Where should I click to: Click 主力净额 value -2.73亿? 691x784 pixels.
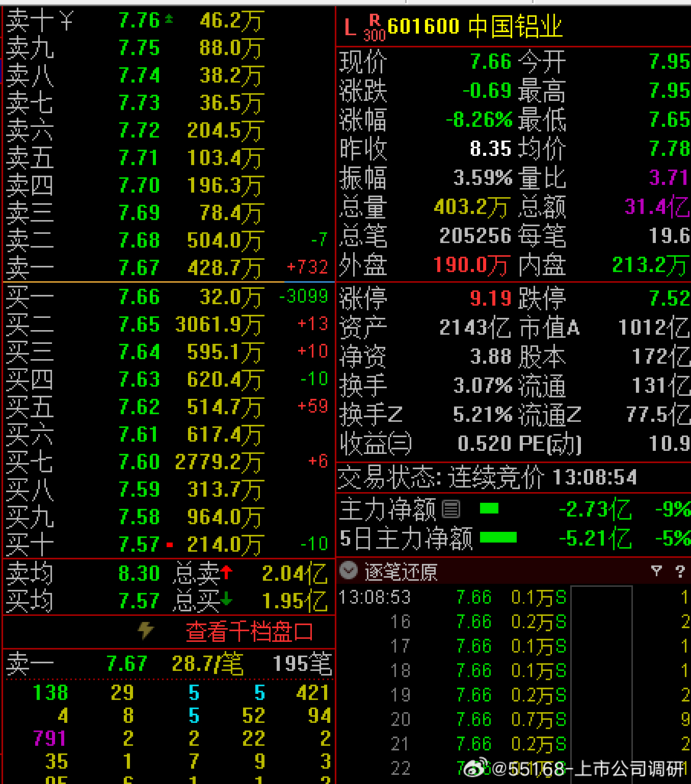coord(595,510)
